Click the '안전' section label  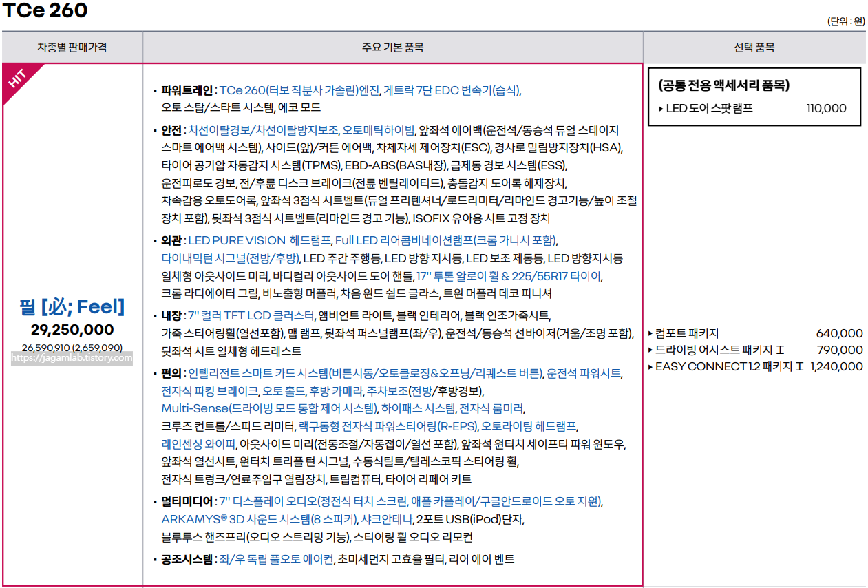click(171, 130)
